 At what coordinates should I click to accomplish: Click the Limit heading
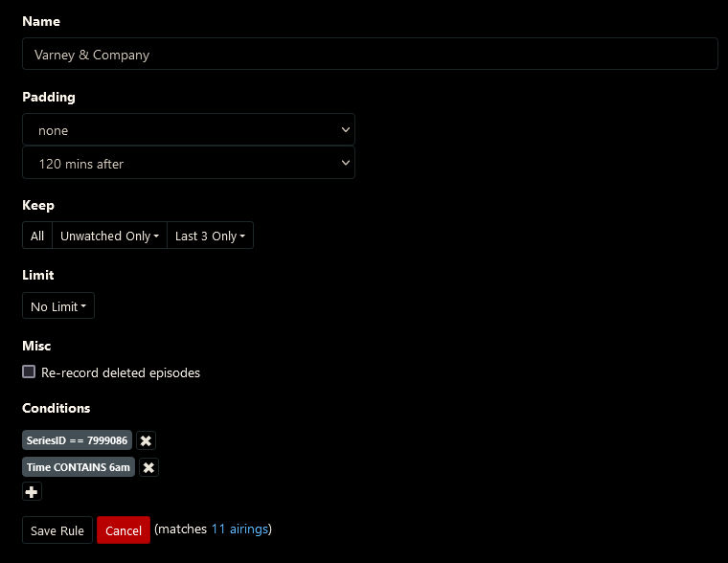coord(38,275)
